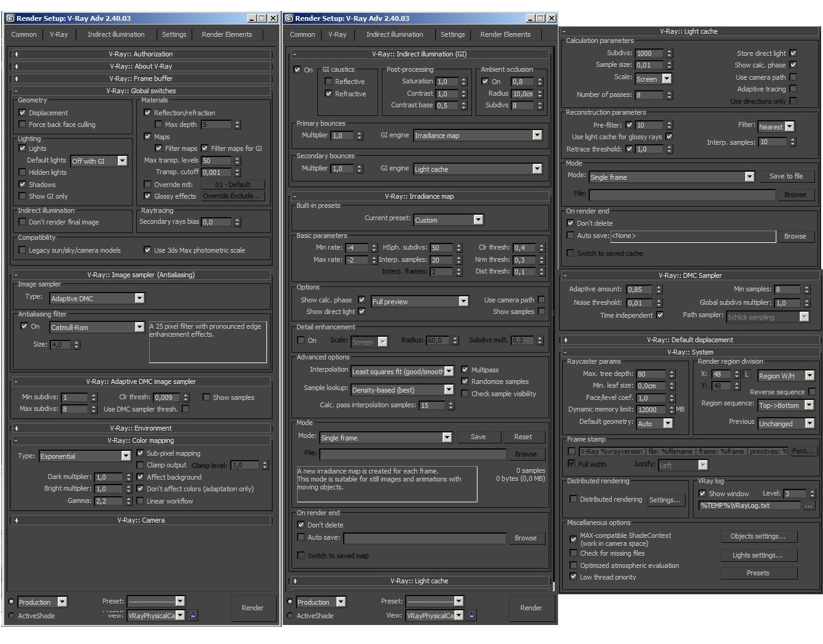Expand the V-Ray:: Environment rollout
The image size is (823, 644).
pyautogui.click(x=141, y=428)
